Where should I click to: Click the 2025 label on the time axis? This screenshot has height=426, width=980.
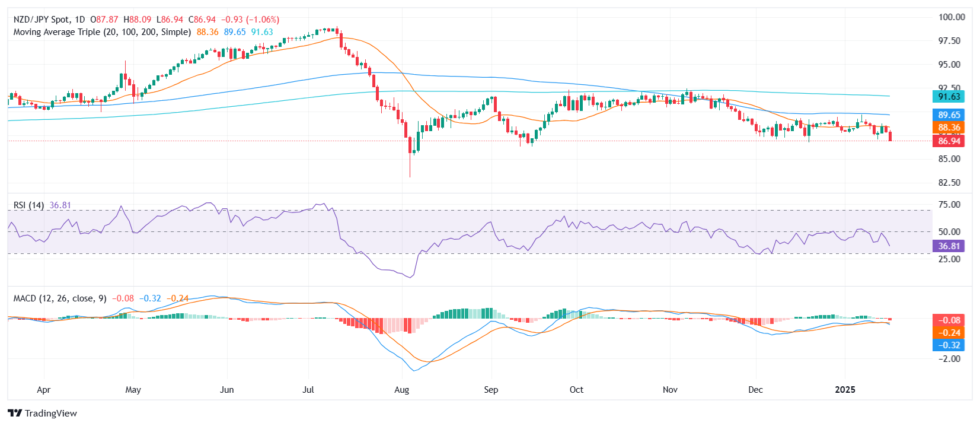[x=845, y=390]
